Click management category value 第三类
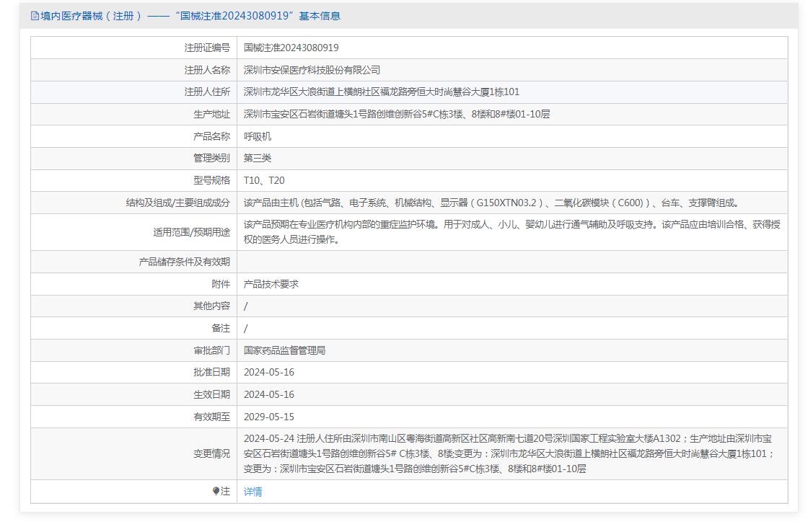Image resolution: width=808 pixels, height=532 pixels. click(x=258, y=158)
